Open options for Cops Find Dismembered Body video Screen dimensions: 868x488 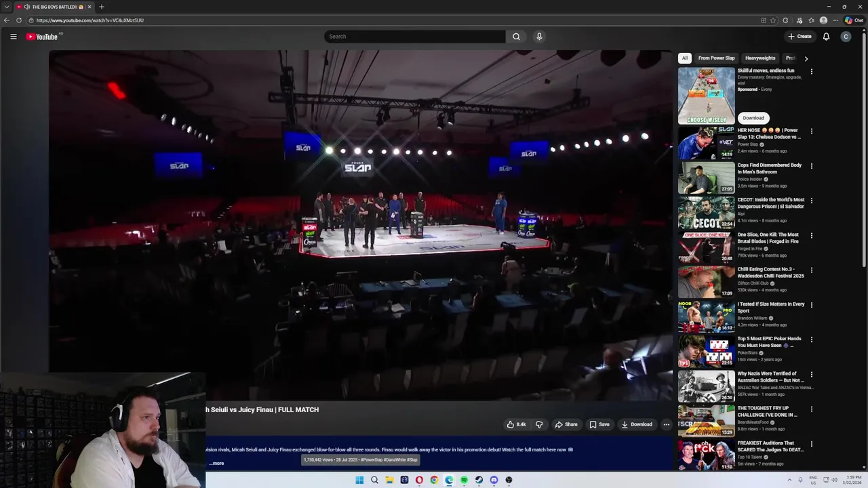click(x=811, y=166)
